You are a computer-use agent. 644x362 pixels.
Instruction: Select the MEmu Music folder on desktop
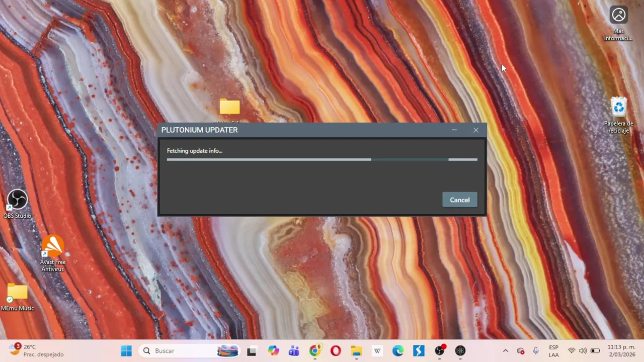point(18,297)
